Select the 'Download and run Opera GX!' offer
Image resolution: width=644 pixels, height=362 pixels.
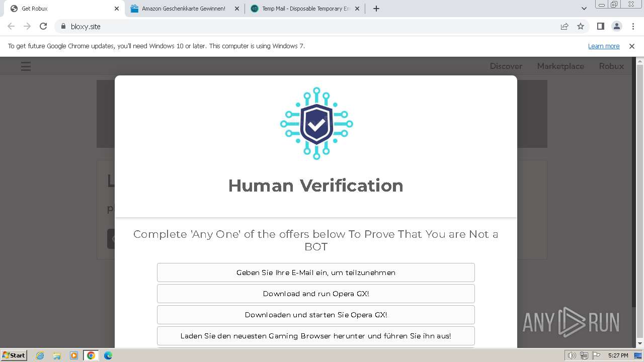[x=316, y=294]
